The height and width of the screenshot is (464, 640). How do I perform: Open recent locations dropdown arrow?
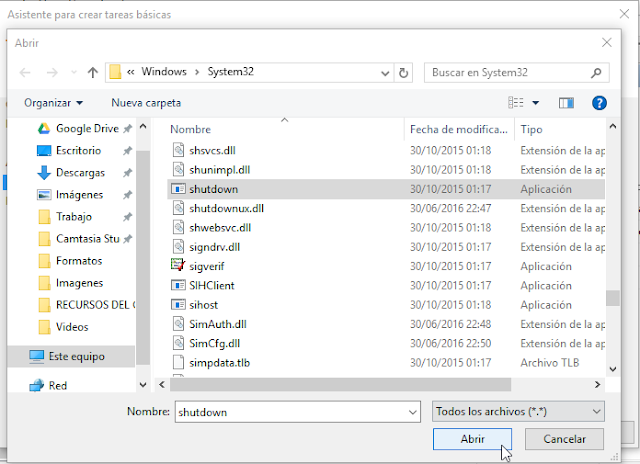coord(74,73)
